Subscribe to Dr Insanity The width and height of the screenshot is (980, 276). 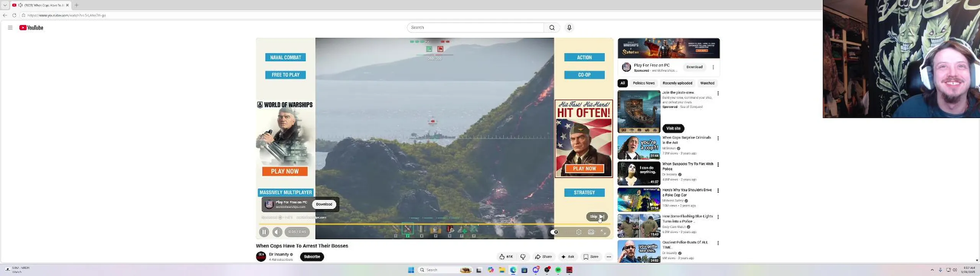click(312, 257)
